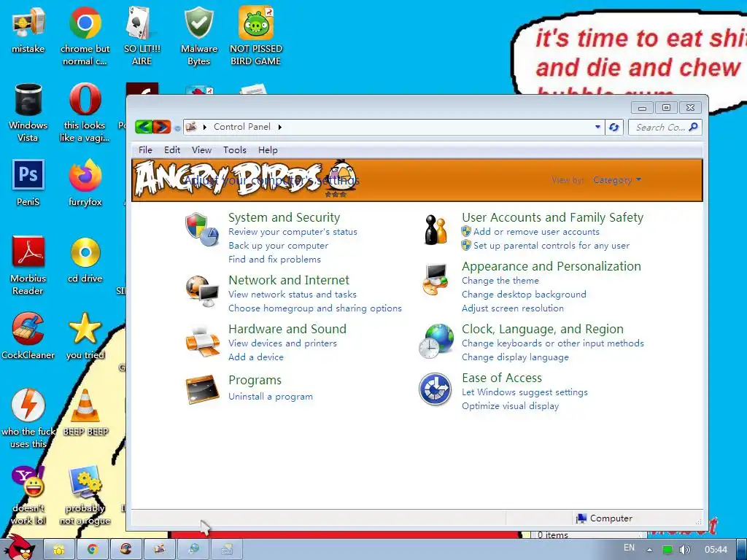
Task: Open the View menu
Action: click(x=201, y=150)
